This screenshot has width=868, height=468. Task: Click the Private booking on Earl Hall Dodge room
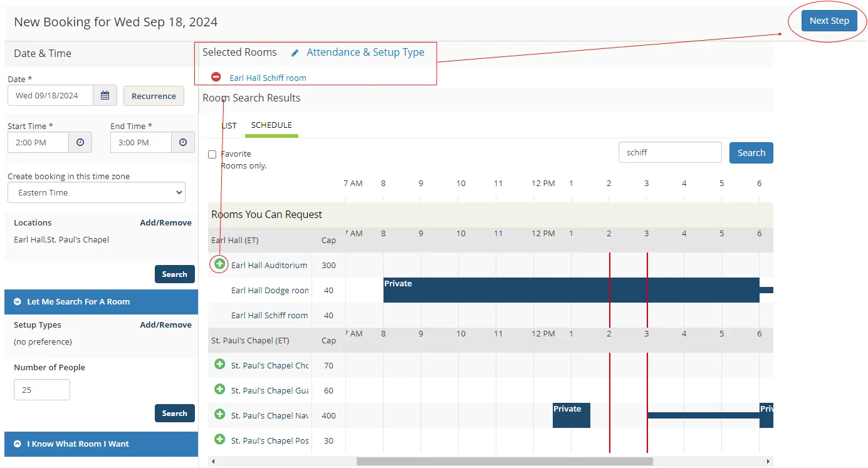point(572,290)
